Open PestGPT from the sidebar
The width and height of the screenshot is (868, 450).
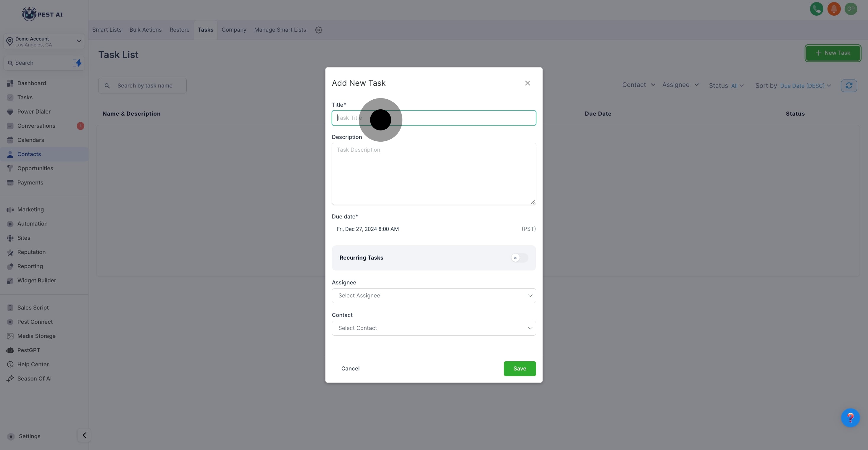click(x=29, y=350)
